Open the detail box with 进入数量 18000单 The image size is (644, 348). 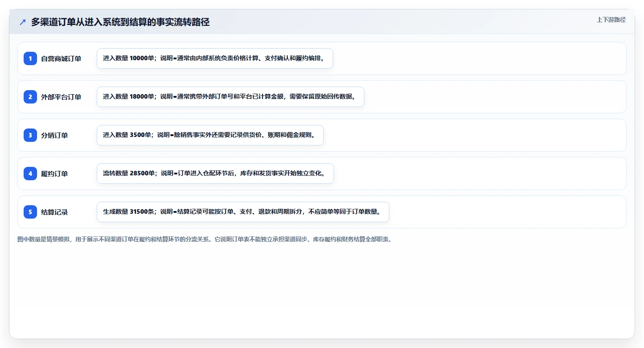pos(231,97)
